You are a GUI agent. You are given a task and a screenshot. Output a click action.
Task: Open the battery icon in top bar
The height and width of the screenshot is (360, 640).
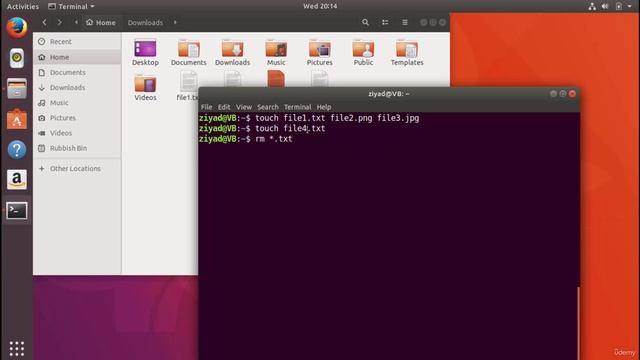619,6
